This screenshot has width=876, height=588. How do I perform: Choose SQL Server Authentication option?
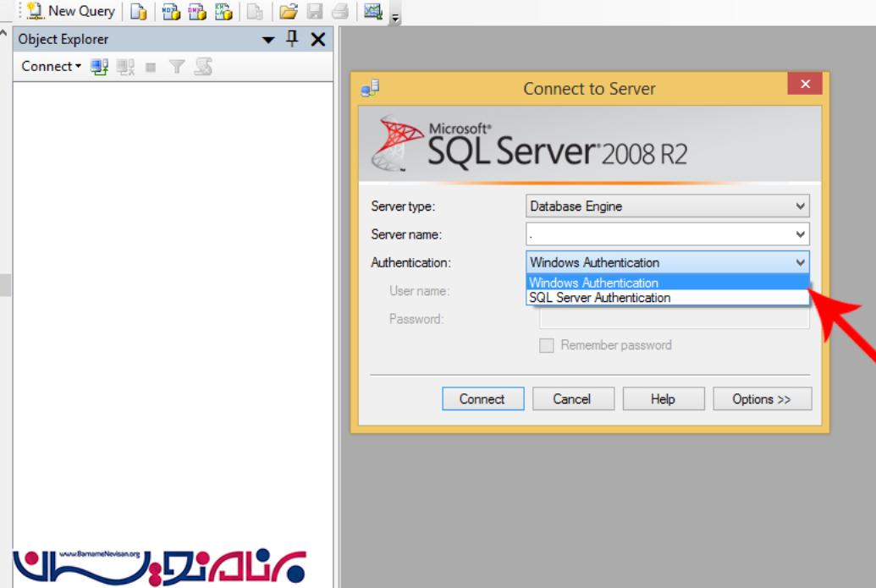(x=599, y=298)
